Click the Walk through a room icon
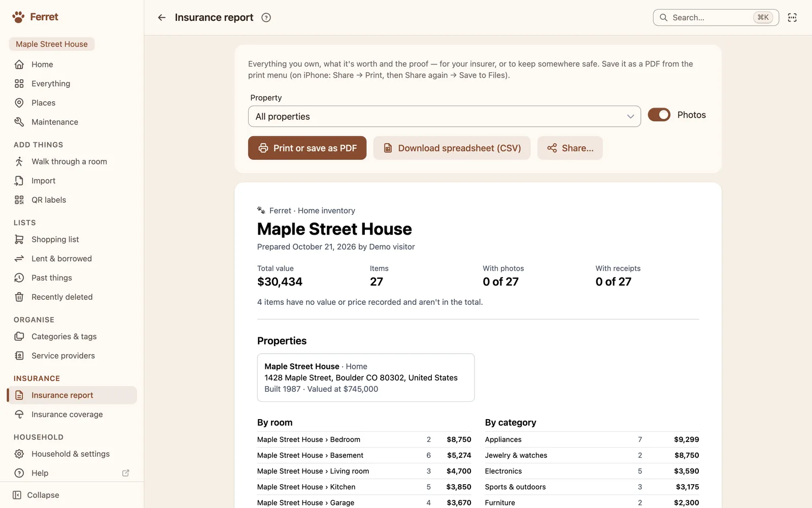 19,162
